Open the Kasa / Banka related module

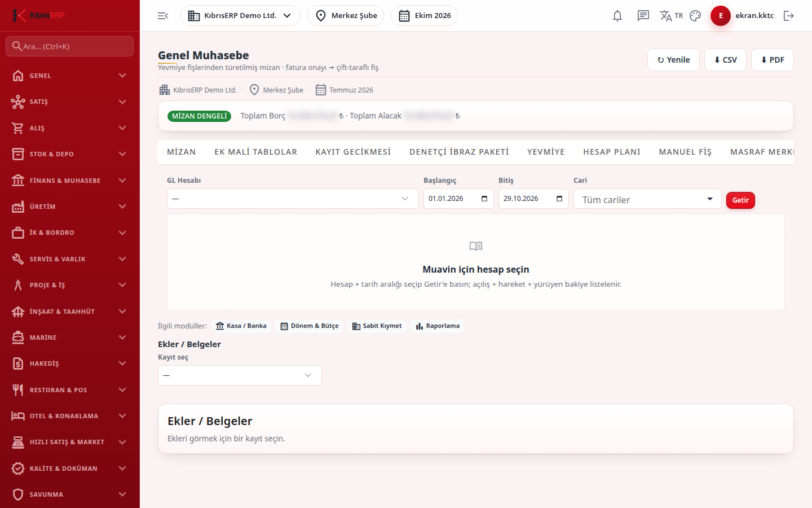point(241,326)
